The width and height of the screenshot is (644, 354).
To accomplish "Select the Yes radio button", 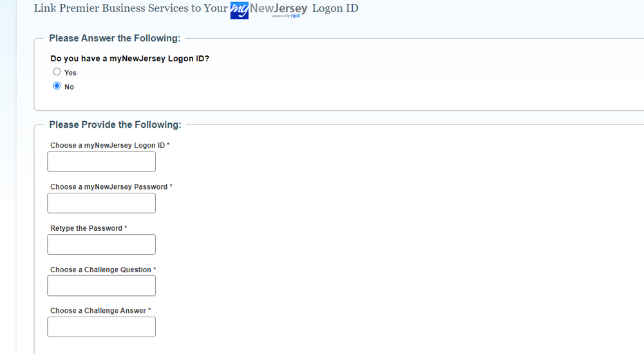I will pos(57,72).
